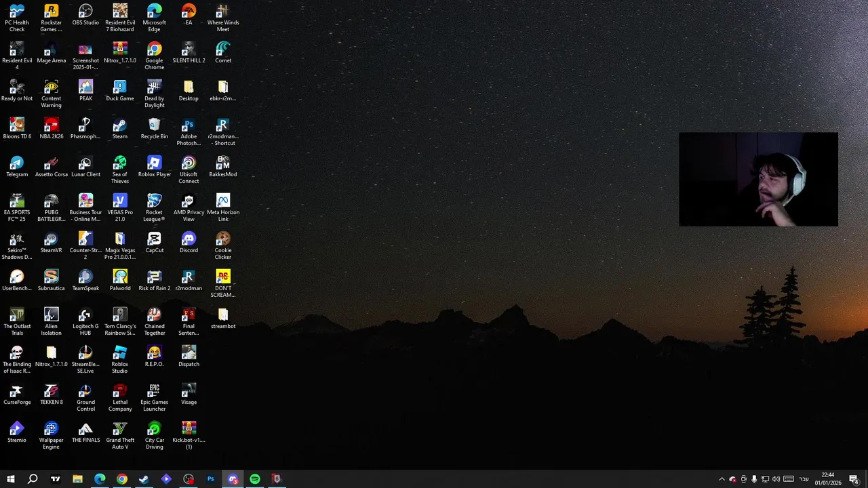Select the AMD Privacy View icon
The image size is (868, 488).
[189, 207]
